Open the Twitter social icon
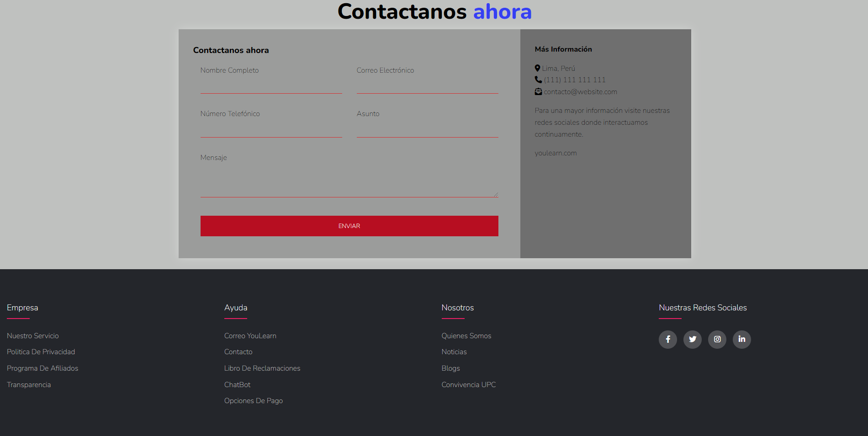Viewport: 868px width, 436px height. (x=692, y=339)
